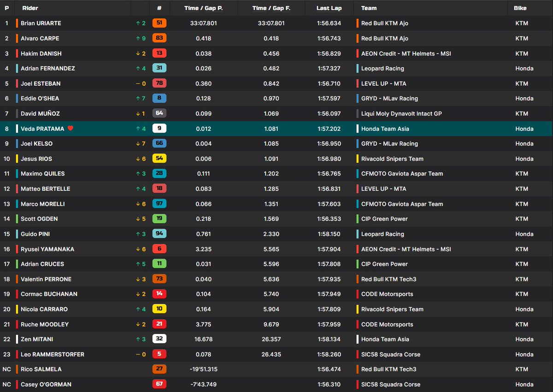Select rider name Hakim DANISH
Viewport: 553px width, 392px height.
(x=41, y=53)
